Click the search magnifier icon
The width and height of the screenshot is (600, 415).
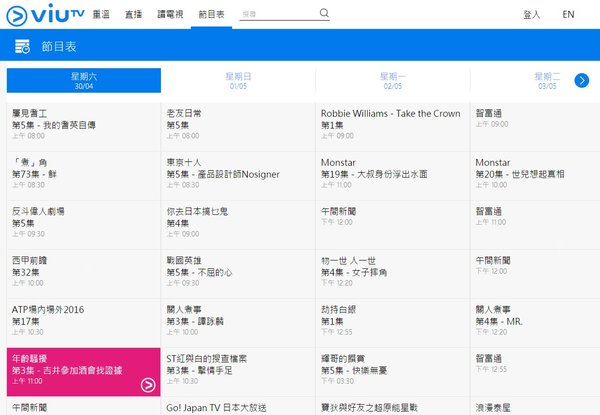324,13
